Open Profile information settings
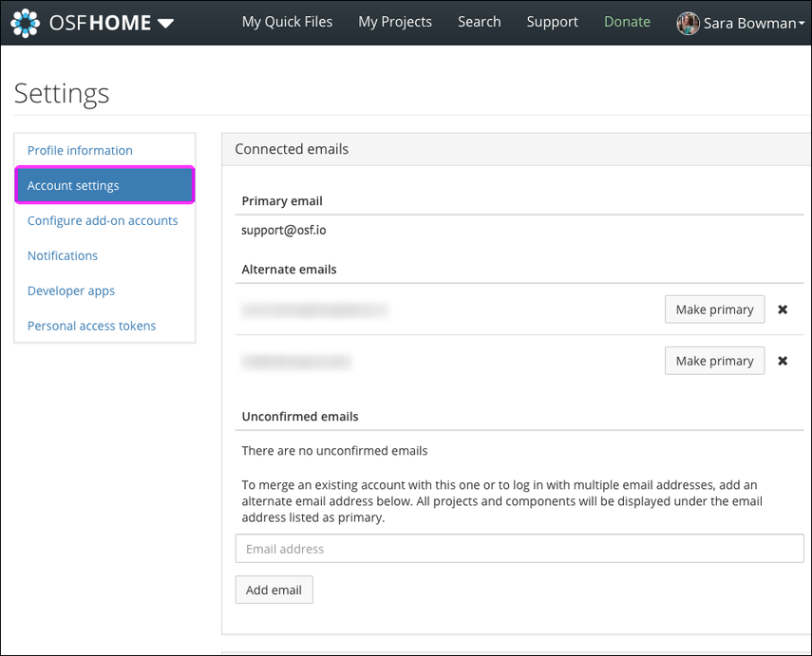This screenshot has height=656, width=812. (80, 150)
